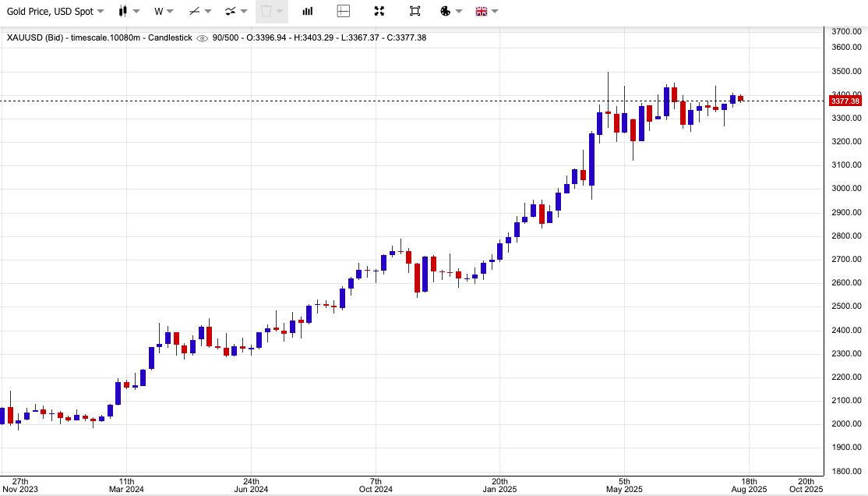Click the indicators comparison icon
Viewport: 868px width, 496px height.
click(x=231, y=11)
